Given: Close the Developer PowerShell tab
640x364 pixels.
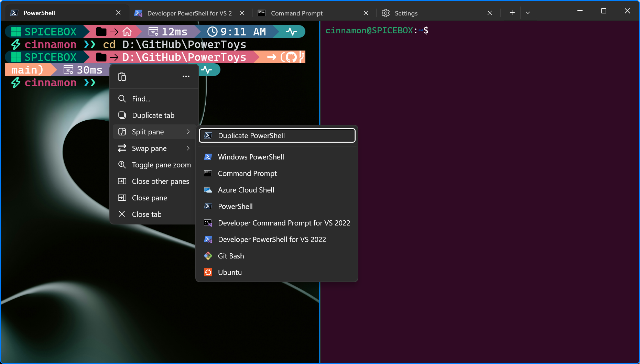Looking at the screenshot, I should 242,13.
